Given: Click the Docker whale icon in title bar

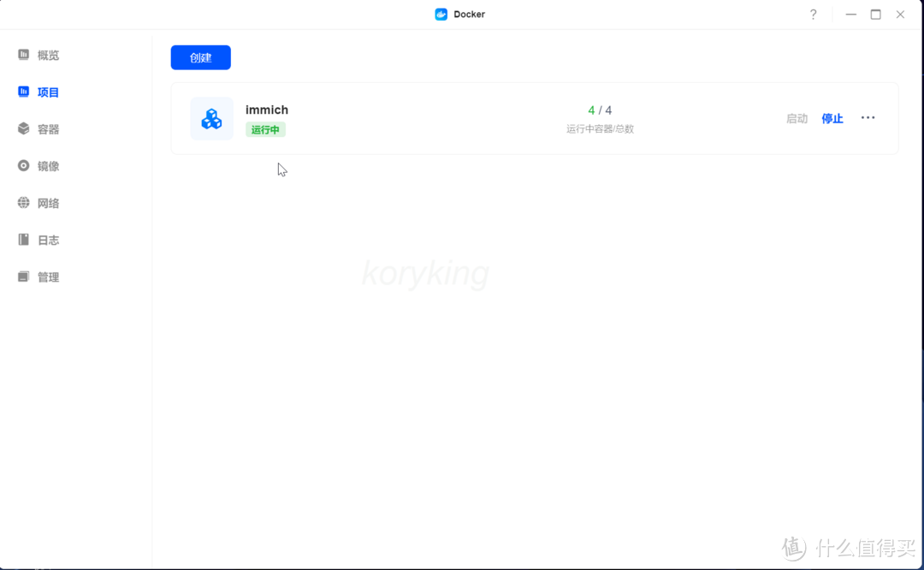Looking at the screenshot, I should [x=441, y=15].
